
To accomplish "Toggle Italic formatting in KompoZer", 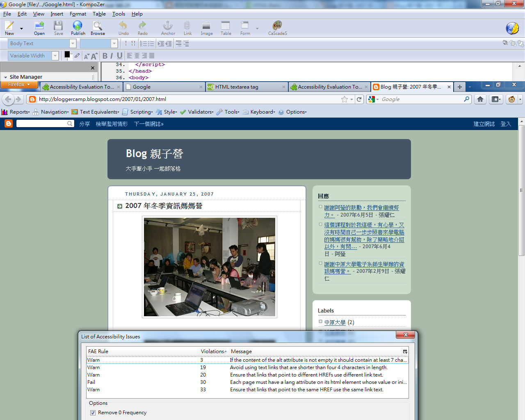I will [x=112, y=56].
